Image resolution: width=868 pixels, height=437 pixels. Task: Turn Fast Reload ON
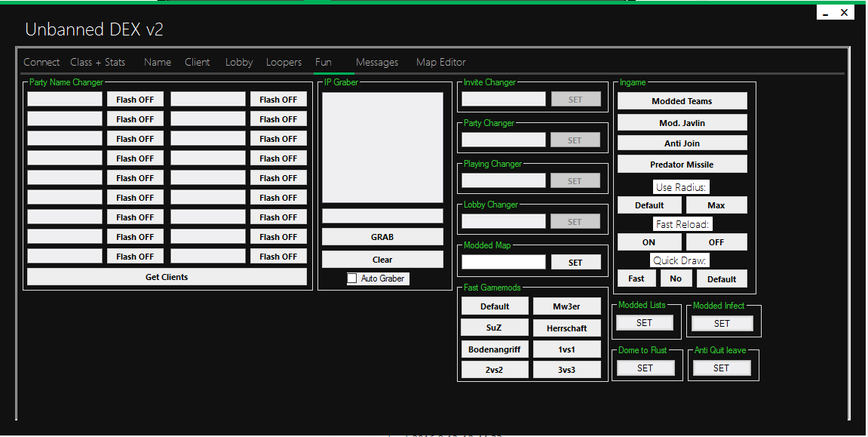tap(649, 242)
